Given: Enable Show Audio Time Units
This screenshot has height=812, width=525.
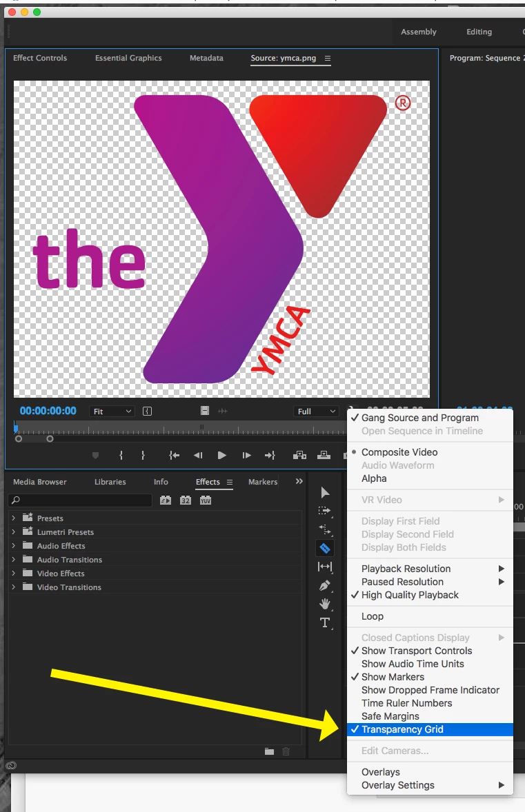Looking at the screenshot, I should [x=413, y=664].
